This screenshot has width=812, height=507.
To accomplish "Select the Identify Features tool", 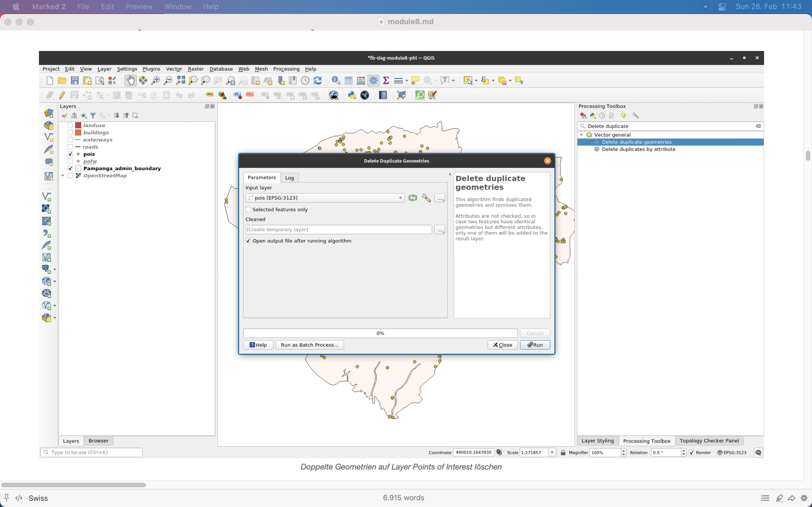I will pos(334,80).
